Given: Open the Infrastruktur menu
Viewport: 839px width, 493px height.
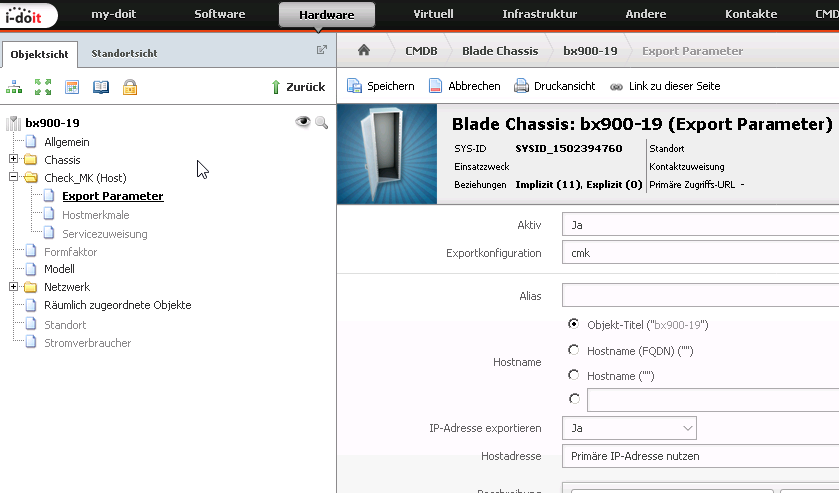Looking at the screenshot, I should (x=539, y=14).
